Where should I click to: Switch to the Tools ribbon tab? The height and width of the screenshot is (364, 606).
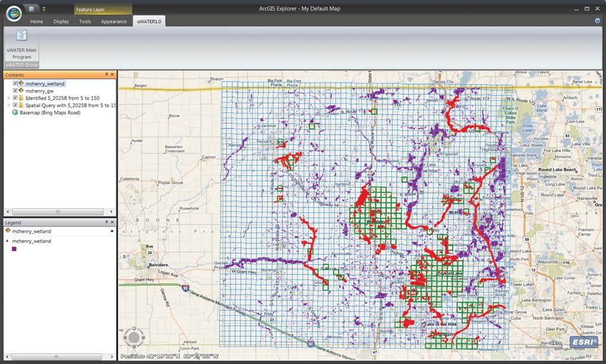pos(85,22)
